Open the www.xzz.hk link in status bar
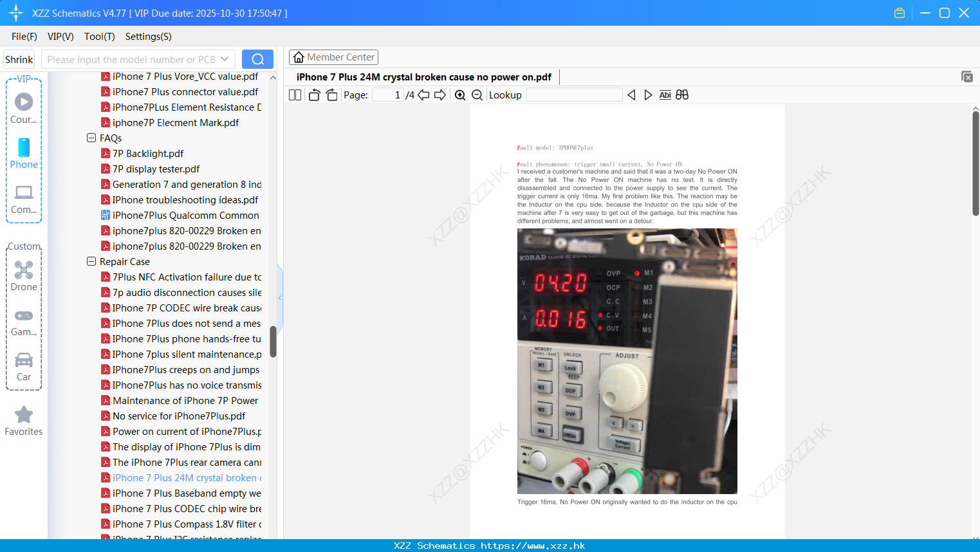The image size is (980, 552). coord(533,546)
